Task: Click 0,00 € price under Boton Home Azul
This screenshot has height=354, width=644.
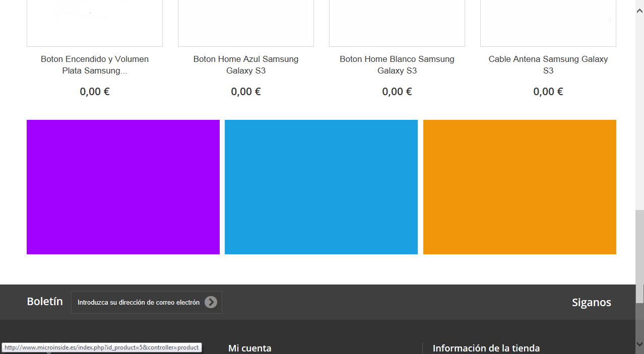Action: pyautogui.click(x=246, y=92)
